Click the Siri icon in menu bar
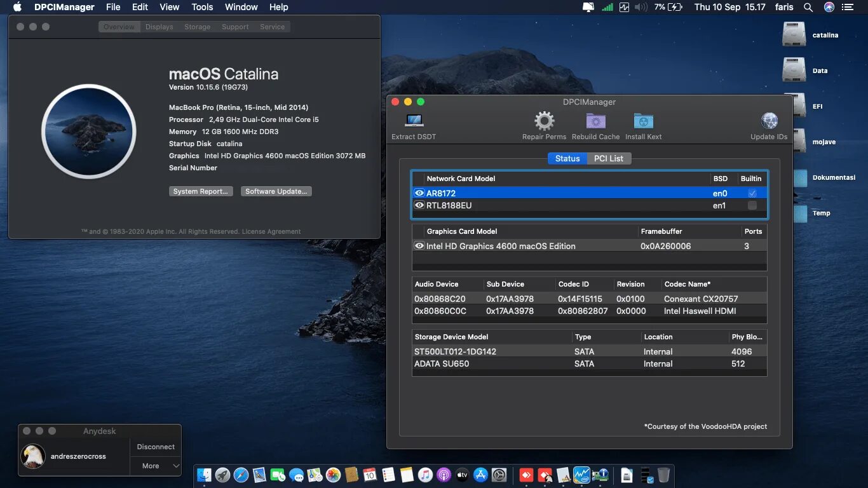868x488 pixels. click(x=829, y=7)
